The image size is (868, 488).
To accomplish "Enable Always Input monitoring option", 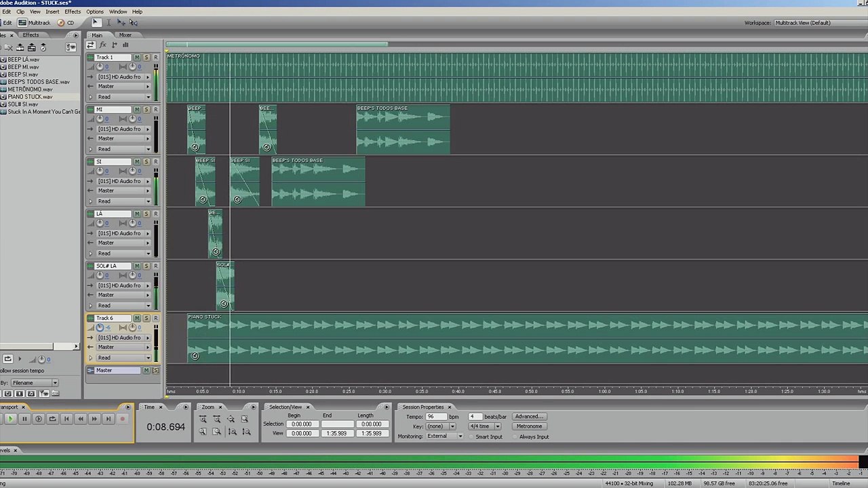I will tap(530, 436).
